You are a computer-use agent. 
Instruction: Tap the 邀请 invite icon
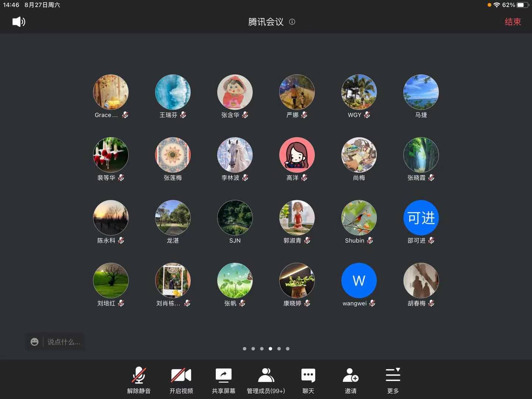click(x=350, y=381)
